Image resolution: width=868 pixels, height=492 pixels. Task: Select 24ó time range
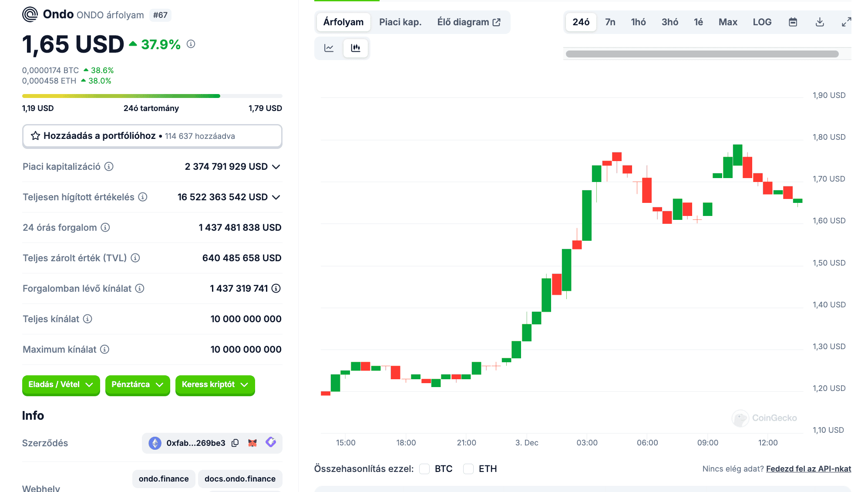581,22
